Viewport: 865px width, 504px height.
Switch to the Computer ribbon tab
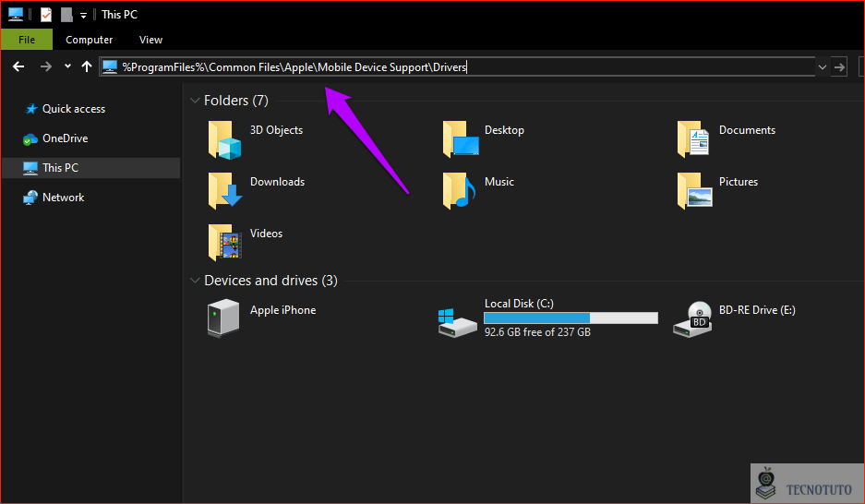(89, 40)
